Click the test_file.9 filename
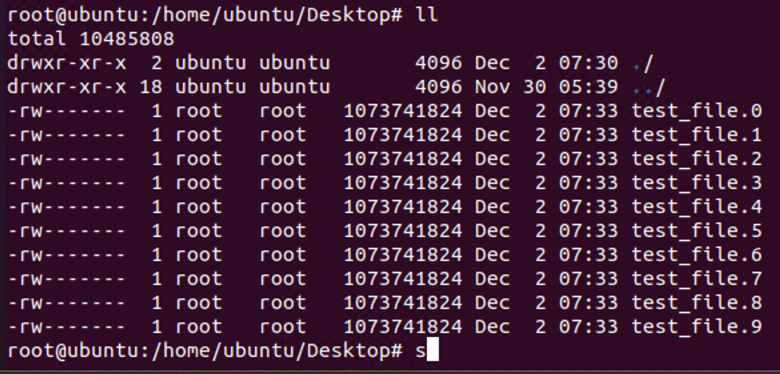The height and width of the screenshot is (374, 780). pyautogui.click(x=697, y=326)
